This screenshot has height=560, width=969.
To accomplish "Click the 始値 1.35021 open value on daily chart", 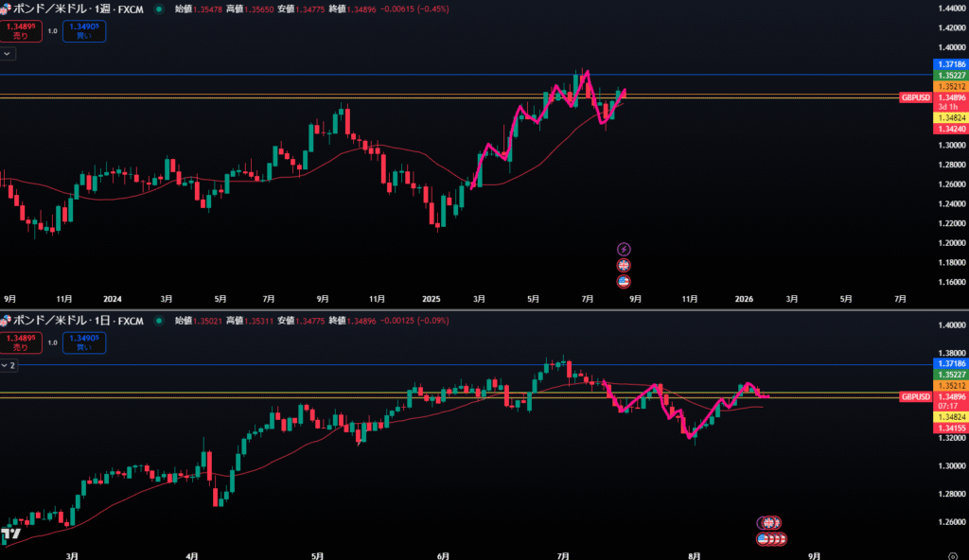I will click(199, 321).
